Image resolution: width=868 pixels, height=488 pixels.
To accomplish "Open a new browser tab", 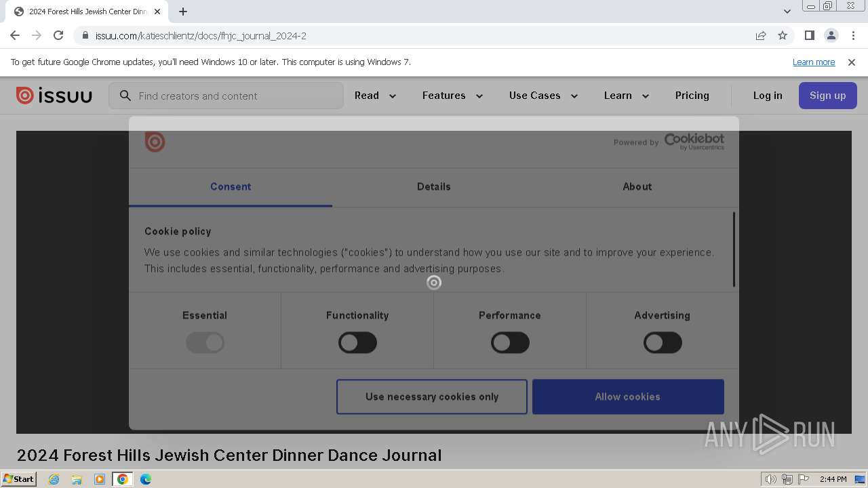I will tap(183, 12).
